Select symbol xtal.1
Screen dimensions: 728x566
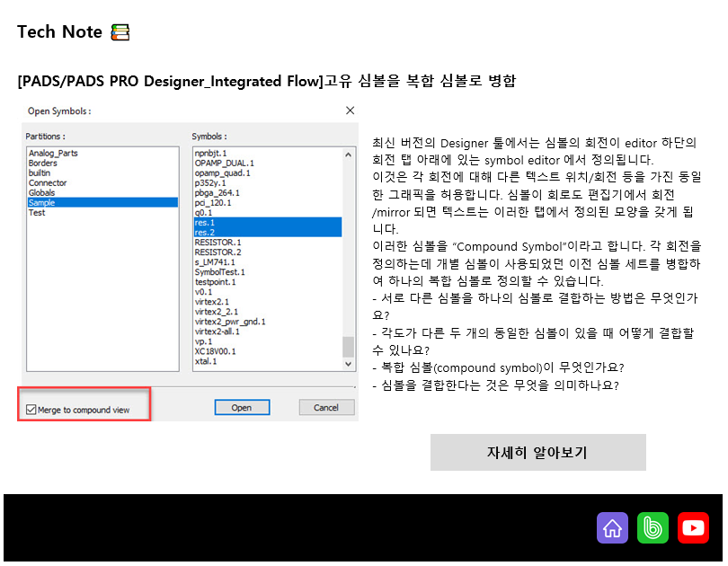[x=268, y=361]
